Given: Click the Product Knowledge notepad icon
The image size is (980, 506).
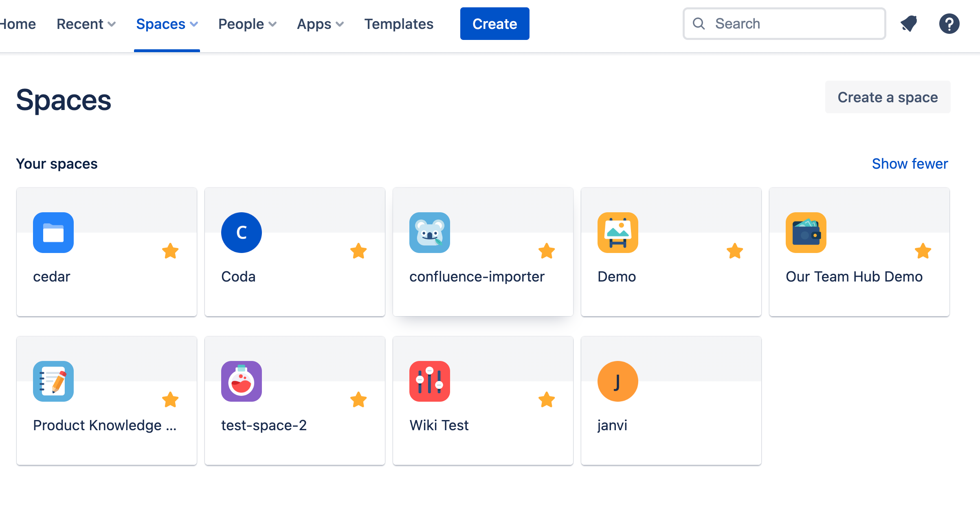Looking at the screenshot, I should pos(53,381).
